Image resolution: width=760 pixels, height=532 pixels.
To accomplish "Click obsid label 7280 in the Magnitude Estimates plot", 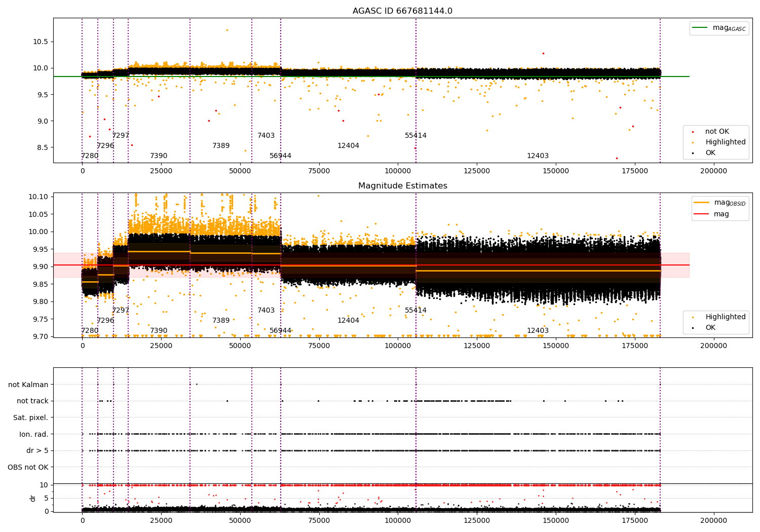I will point(90,331).
